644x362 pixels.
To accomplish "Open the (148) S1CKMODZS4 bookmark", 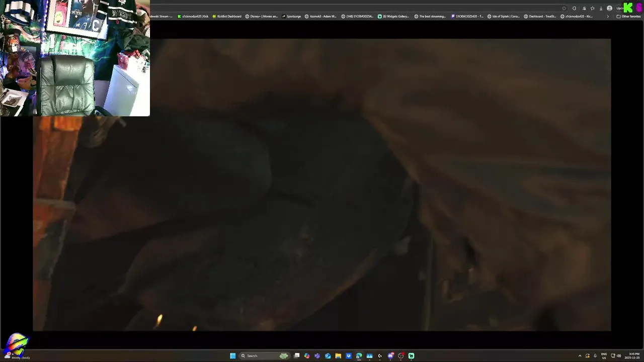I will click(357, 16).
